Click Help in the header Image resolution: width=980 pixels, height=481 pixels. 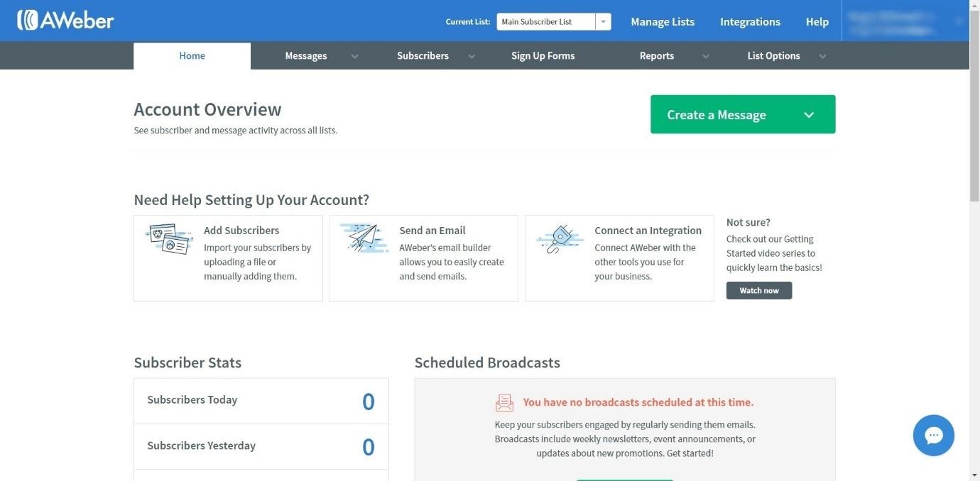817,21
